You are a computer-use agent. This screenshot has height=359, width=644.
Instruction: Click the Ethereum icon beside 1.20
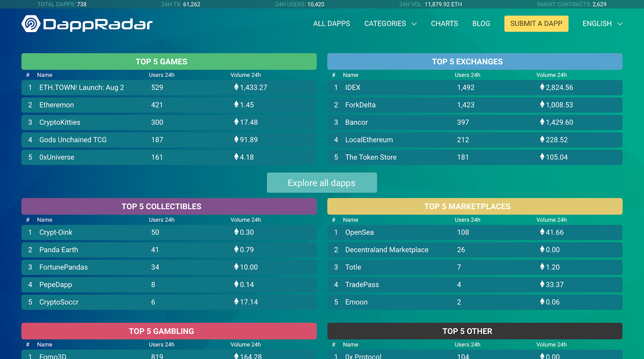pyautogui.click(x=542, y=266)
